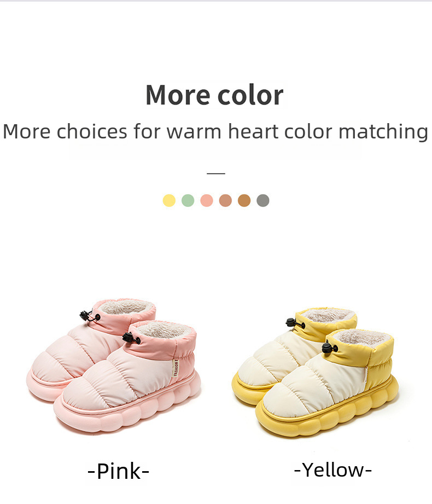Click the bubble sole of the yellow slipper
Viewport: 432px width, 504px height.
point(328,415)
